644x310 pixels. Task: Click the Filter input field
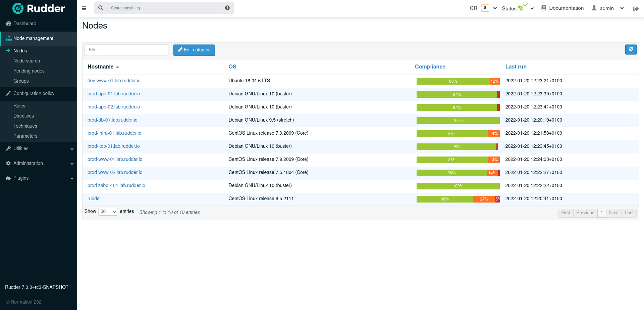tap(126, 50)
